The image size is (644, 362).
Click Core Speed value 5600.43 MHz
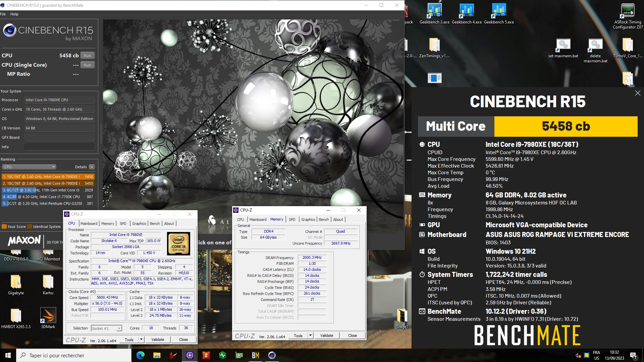click(x=107, y=297)
